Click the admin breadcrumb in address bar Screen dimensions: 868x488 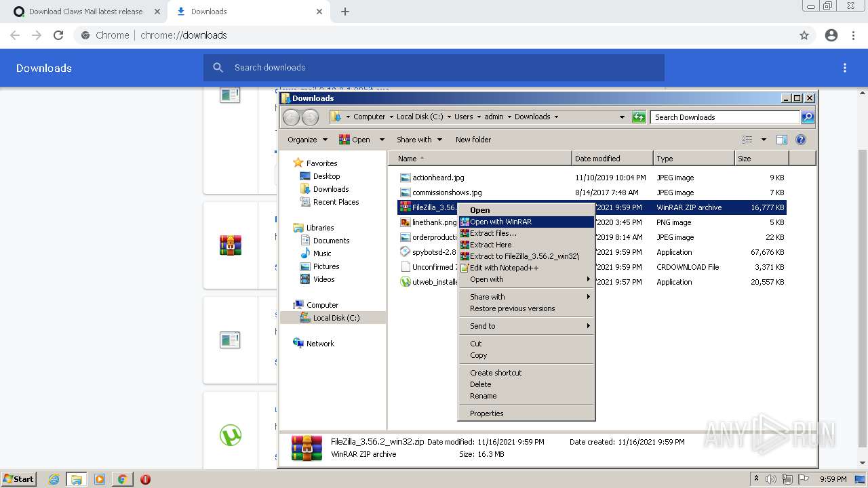pyautogui.click(x=494, y=117)
